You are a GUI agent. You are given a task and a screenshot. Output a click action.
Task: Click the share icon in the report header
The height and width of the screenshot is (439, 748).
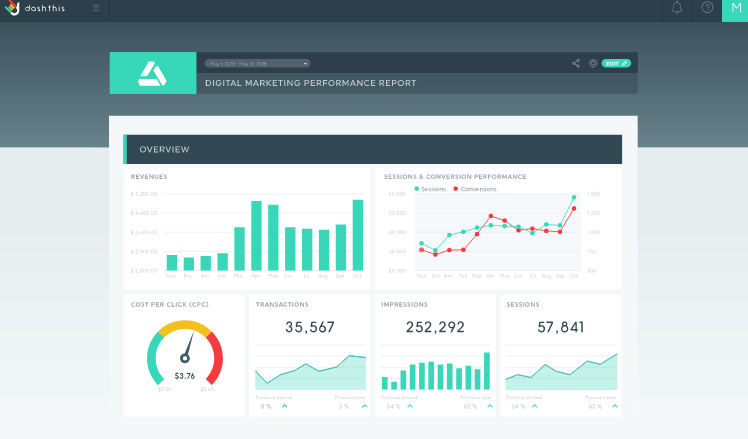[x=576, y=63]
